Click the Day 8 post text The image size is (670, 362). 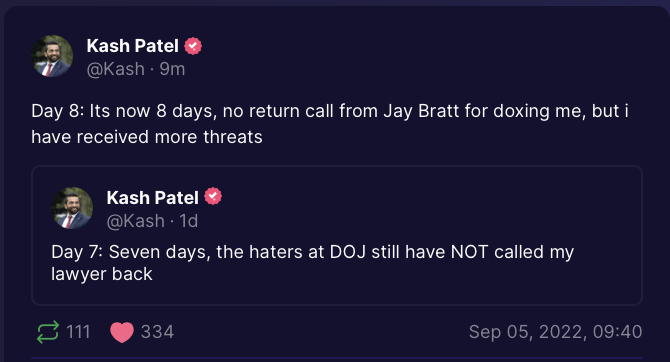coord(330,124)
